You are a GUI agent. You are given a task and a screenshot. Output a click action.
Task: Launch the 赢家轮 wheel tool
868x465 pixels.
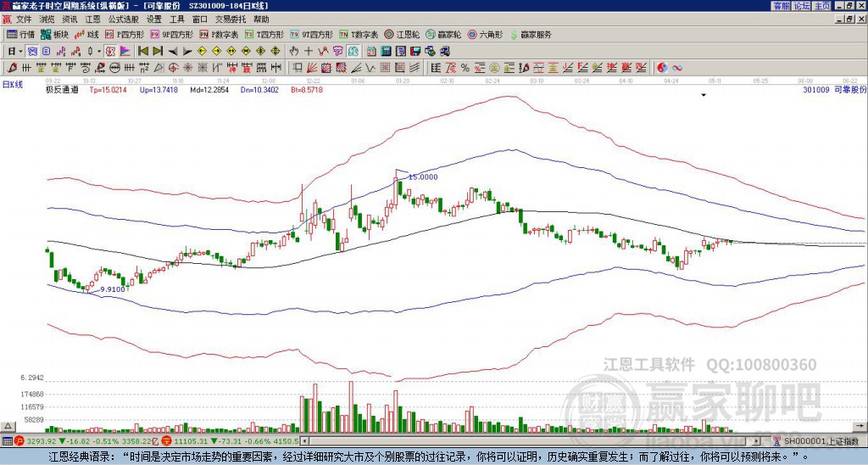click(443, 34)
